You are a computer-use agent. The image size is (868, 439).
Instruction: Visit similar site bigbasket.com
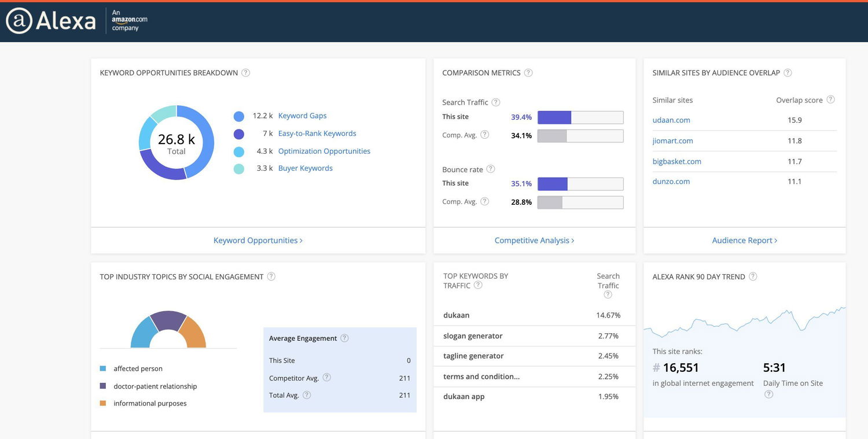click(x=677, y=161)
